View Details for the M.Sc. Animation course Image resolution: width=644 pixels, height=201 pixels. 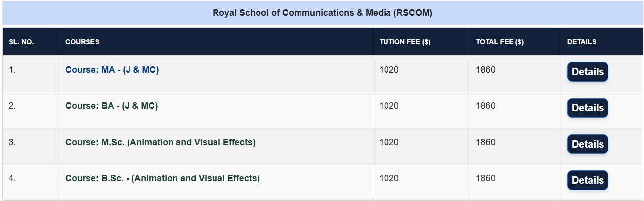coord(588,145)
